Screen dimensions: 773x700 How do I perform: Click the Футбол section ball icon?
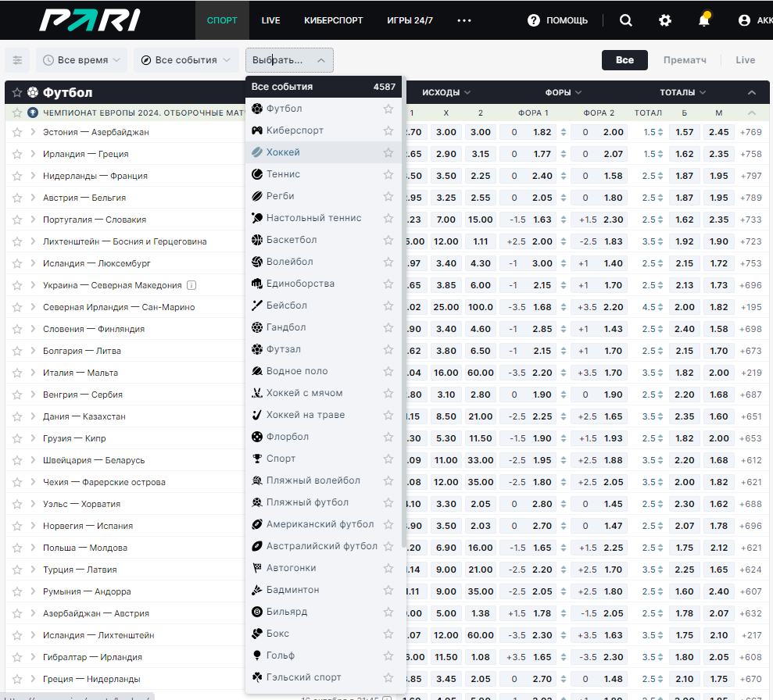[33, 92]
